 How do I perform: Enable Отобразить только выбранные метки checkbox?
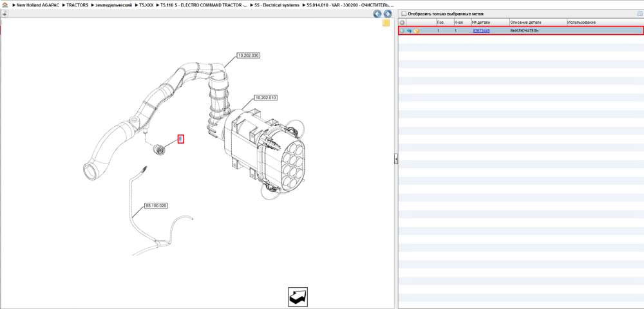(403, 14)
